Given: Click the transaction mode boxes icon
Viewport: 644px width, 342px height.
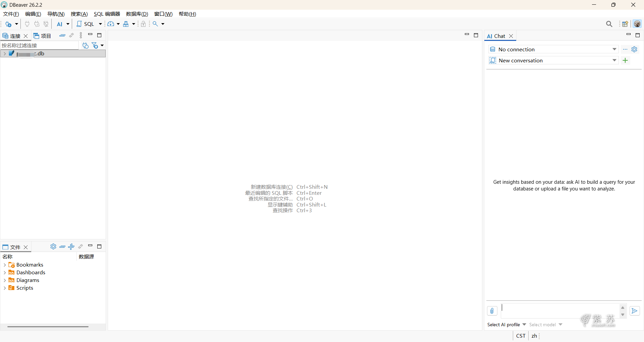Looking at the screenshot, I should (126, 24).
